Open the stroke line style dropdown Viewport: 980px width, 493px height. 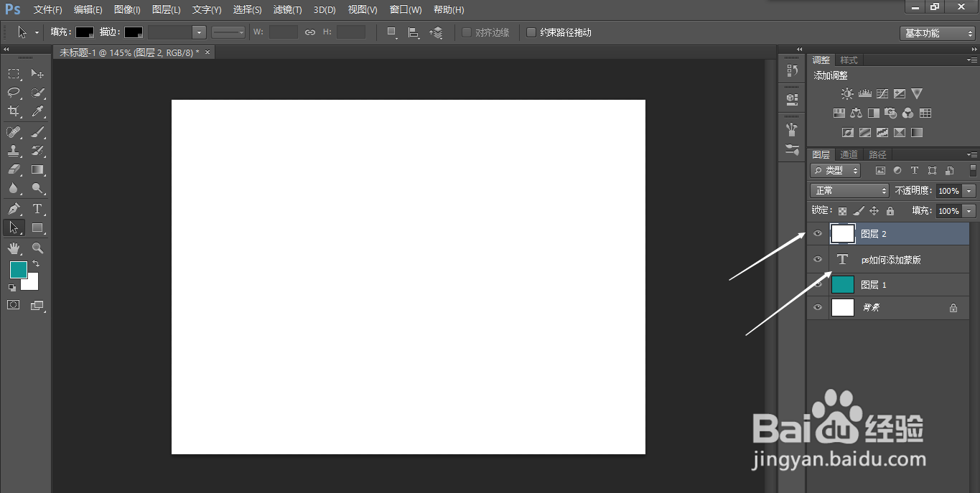[x=229, y=32]
